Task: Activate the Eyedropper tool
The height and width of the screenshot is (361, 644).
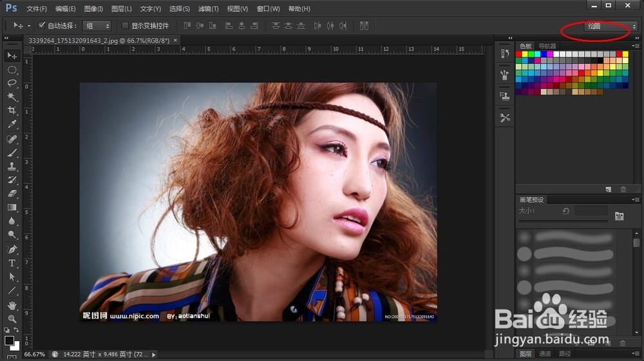Action: tap(12, 124)
